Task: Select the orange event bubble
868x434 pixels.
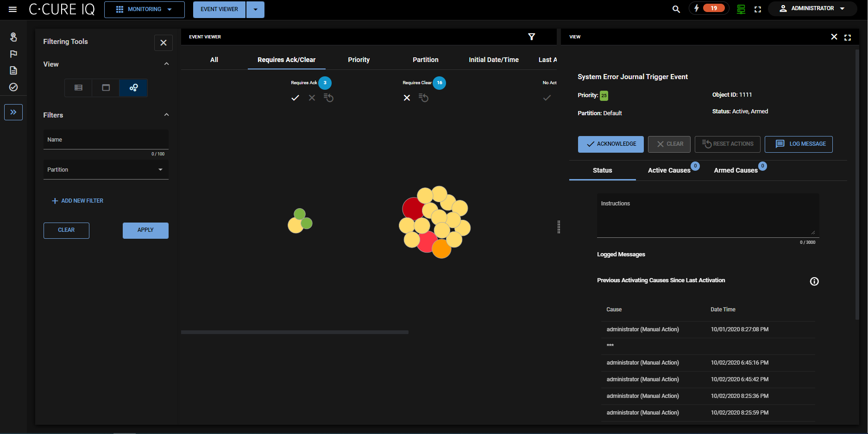Action: point(441,249)
